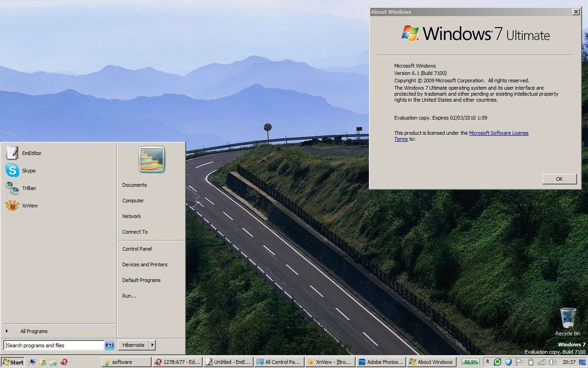Click the show desktop icon right of clock

(583, 362)
